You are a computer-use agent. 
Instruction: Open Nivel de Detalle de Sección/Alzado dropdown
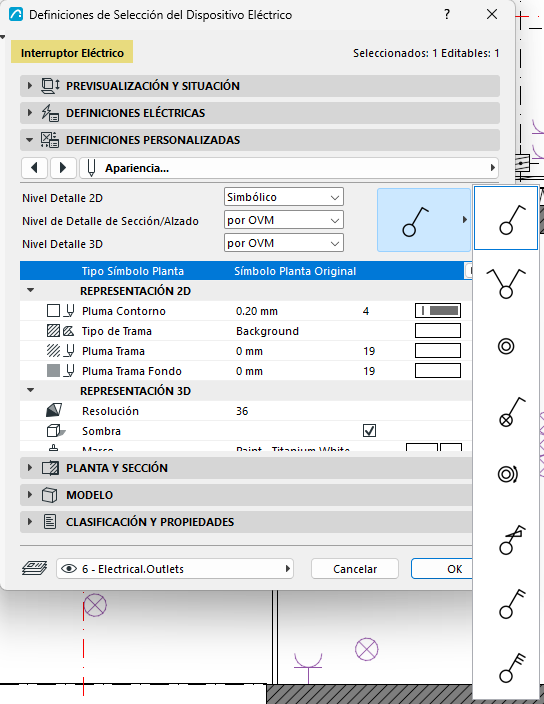tap(284, 220)
